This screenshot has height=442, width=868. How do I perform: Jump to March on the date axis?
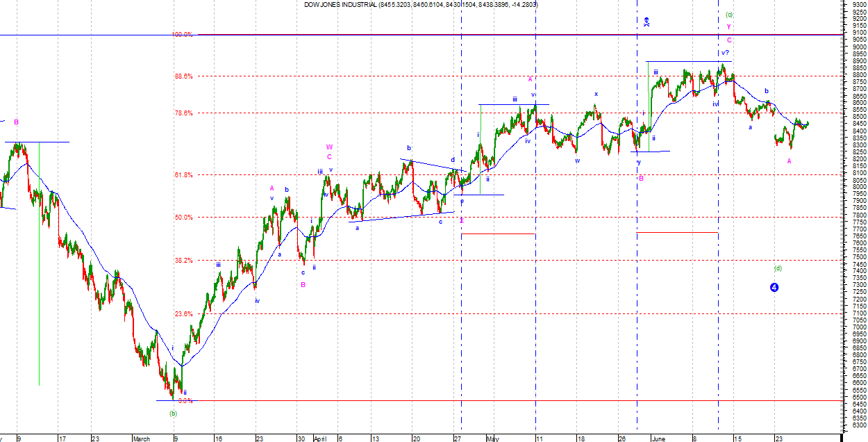(x=141, y=439)
